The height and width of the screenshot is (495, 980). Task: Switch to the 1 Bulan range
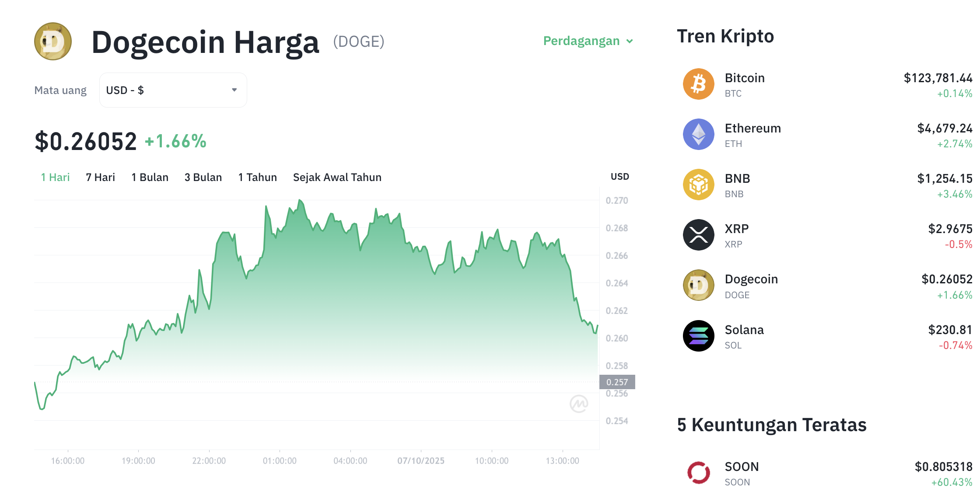coord(150,177)
